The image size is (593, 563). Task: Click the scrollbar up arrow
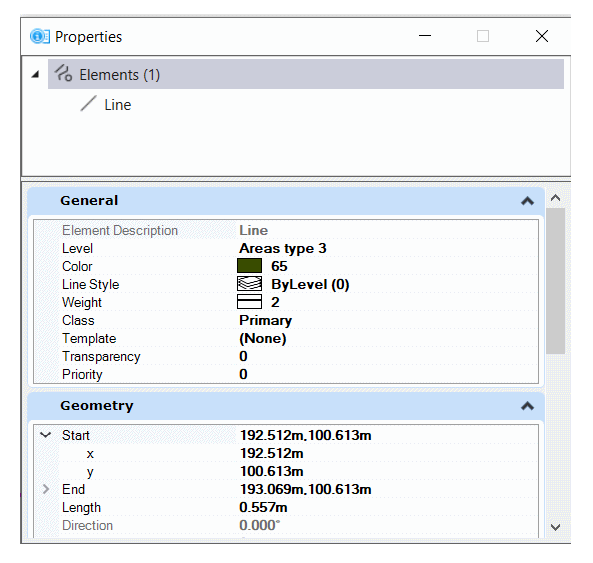pyautogui.click(x=556, y=198)
